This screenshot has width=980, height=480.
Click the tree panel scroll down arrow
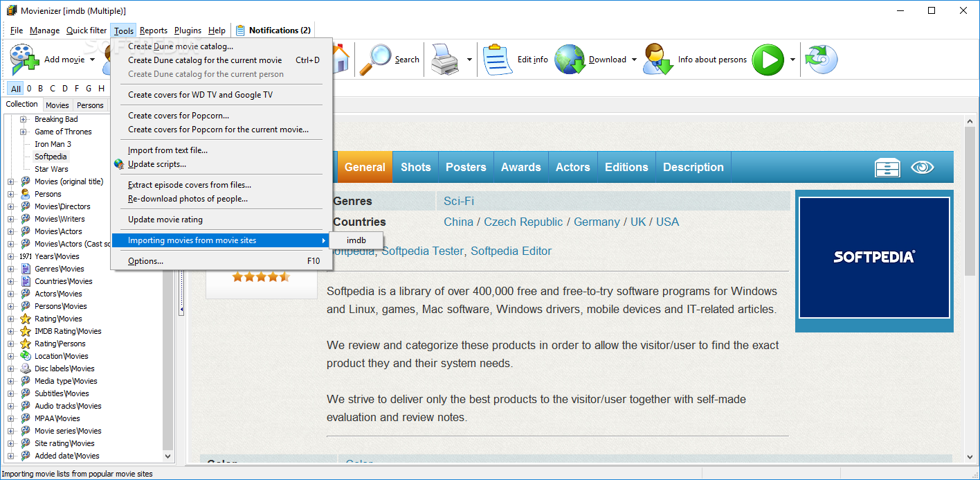coord(168,456)
